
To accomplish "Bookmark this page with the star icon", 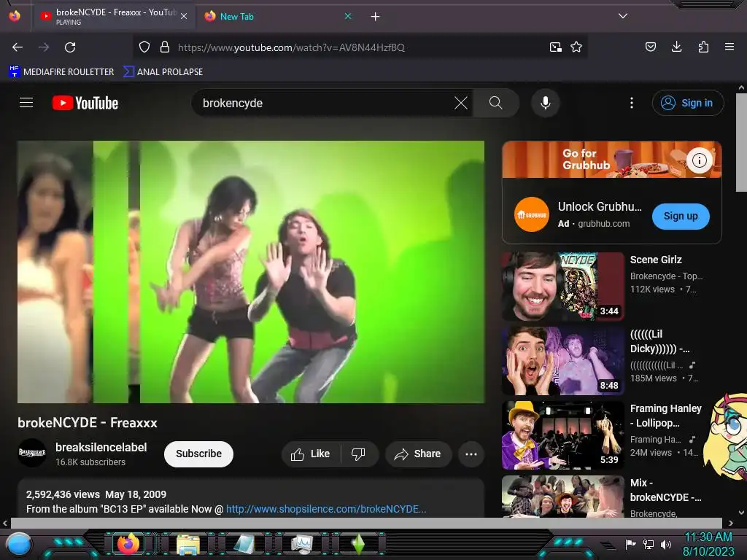I will coord(576,47).
